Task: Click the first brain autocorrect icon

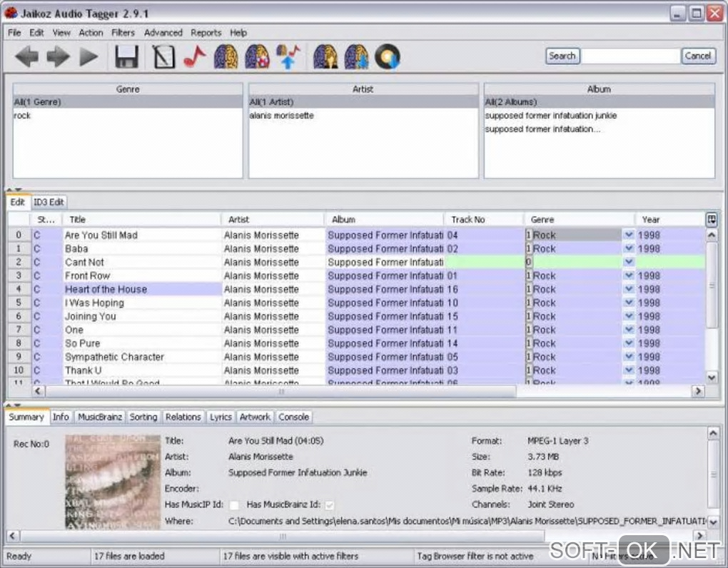Action: (226, 57)
